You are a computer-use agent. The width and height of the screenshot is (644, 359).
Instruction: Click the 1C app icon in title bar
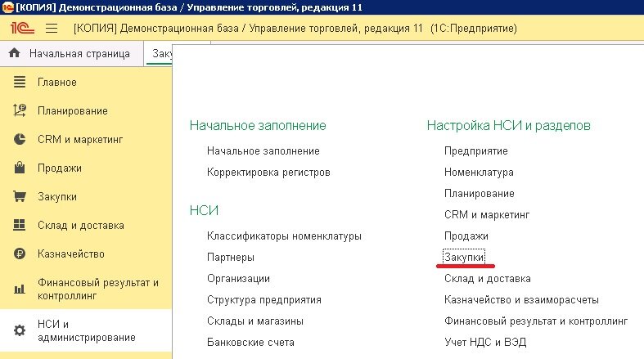pos(7,7)
